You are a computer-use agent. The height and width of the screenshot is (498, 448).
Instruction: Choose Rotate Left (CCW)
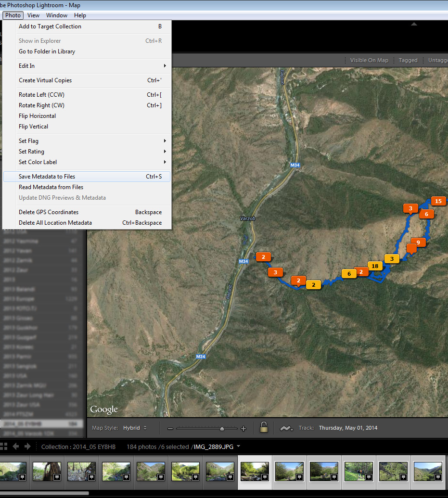(87, 95)
